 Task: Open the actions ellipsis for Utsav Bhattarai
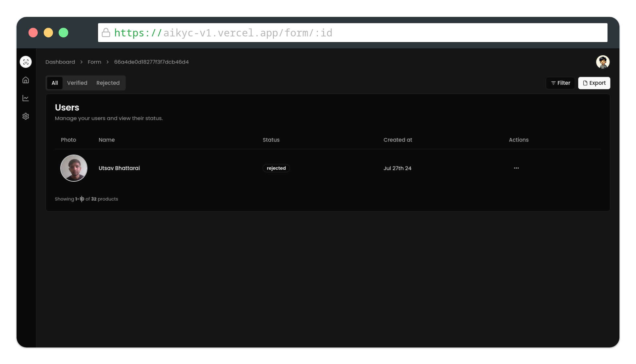(516, 168)
